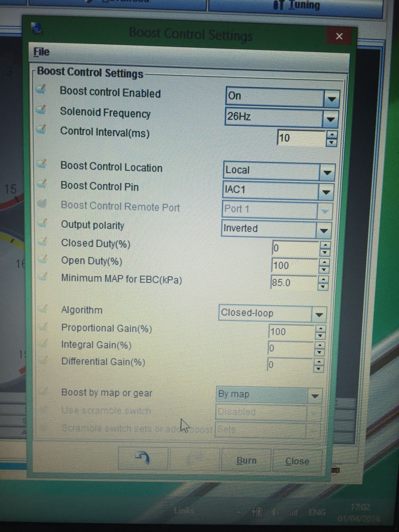Click help icon beside Control Interval(ms)
Screen dimensions: 399x532
click(x=42, y=129)
